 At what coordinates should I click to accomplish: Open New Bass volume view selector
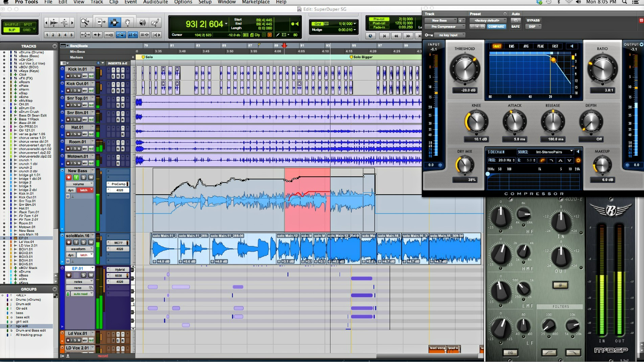[80, 184]
